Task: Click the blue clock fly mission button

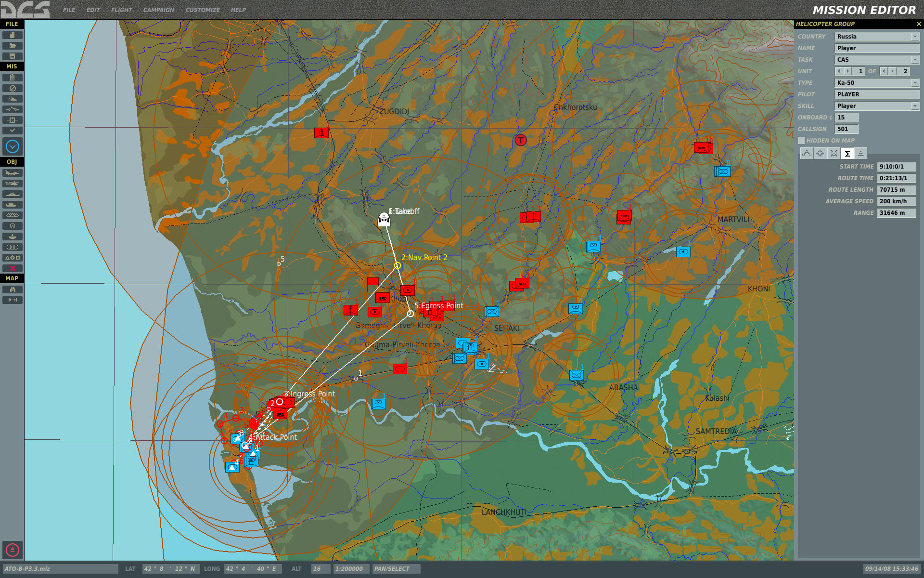Action: point(13,146)
